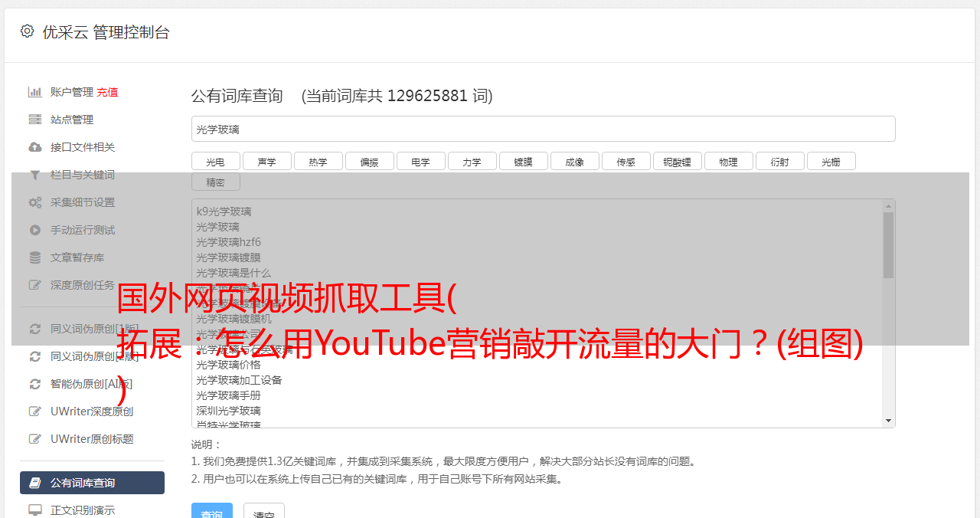Select 深圳光学玻璃 in the results list
The width and height of the screenshot is (980, 518).
click(228, 411)
